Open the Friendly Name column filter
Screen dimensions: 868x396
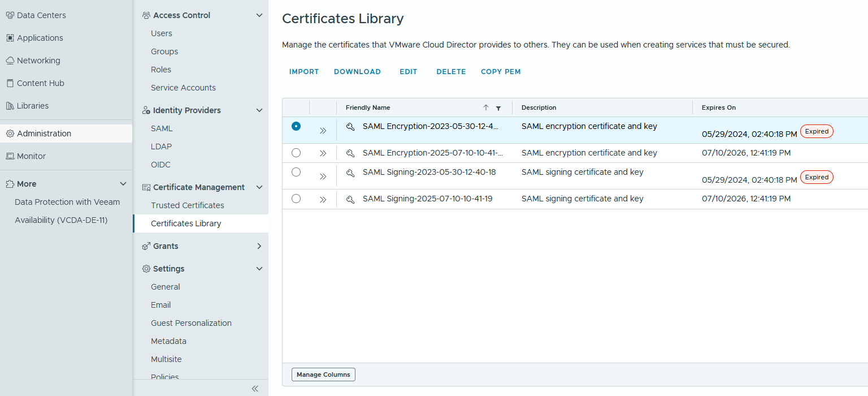(x=498, y=108)
